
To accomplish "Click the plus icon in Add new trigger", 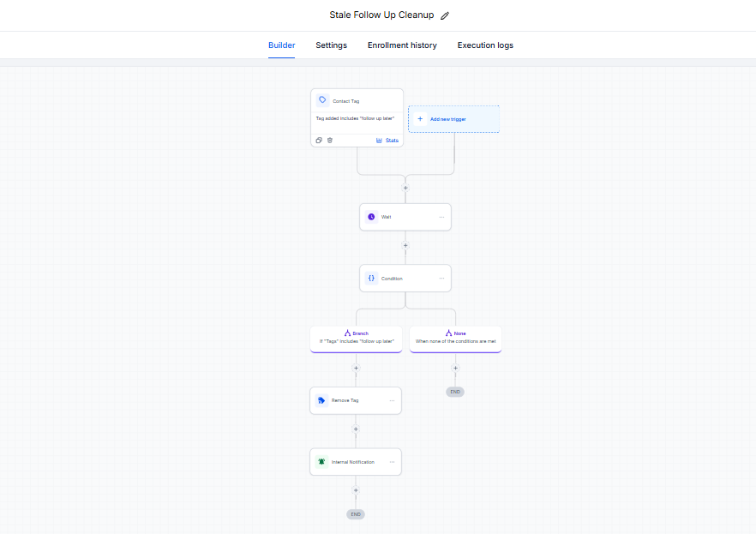I will click(420, 119).
